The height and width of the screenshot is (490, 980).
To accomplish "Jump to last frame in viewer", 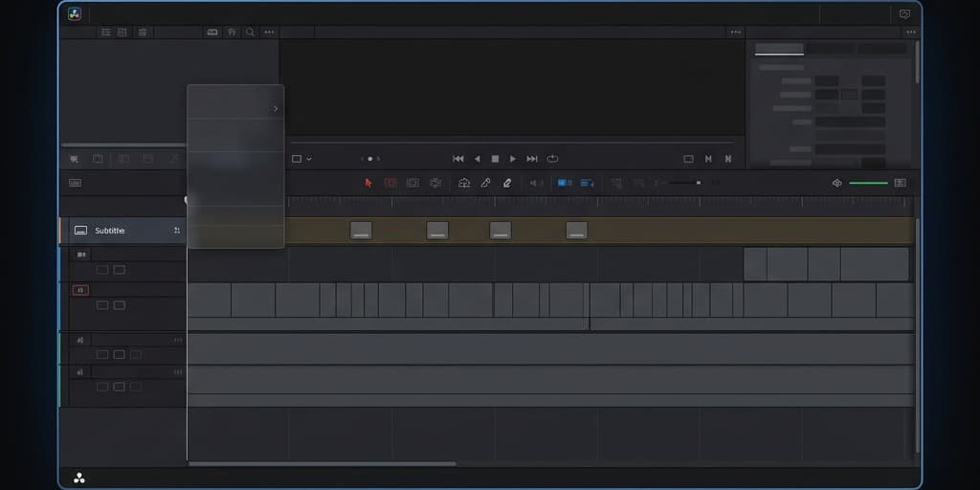I will 532,159.
